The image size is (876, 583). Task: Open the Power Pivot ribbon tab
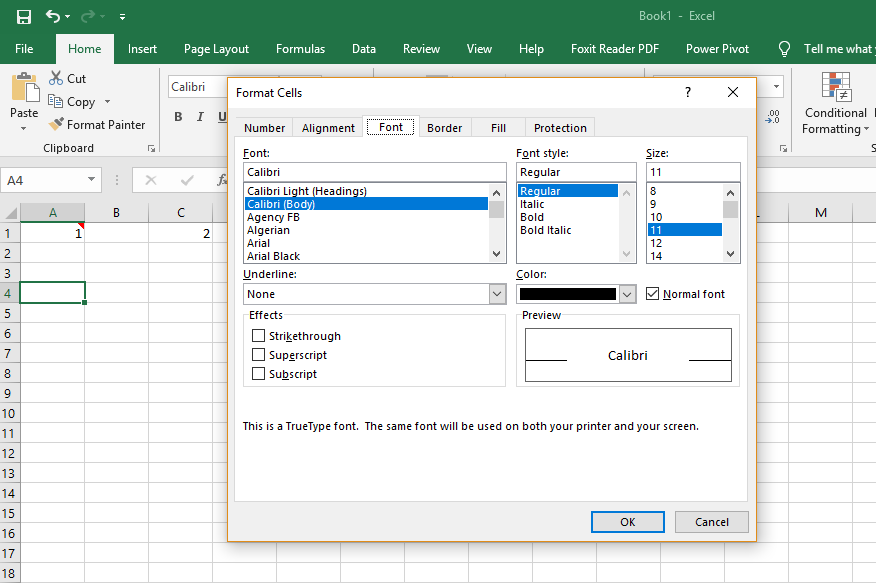pos(717,49)
